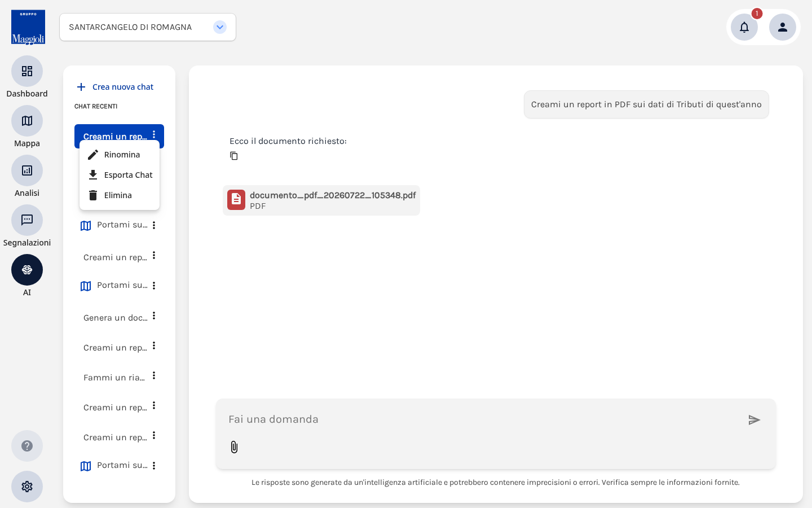Viewport: 812px width, 508px height.
Task: Open the Fammi un ria chat
Action: pos(114,378)
